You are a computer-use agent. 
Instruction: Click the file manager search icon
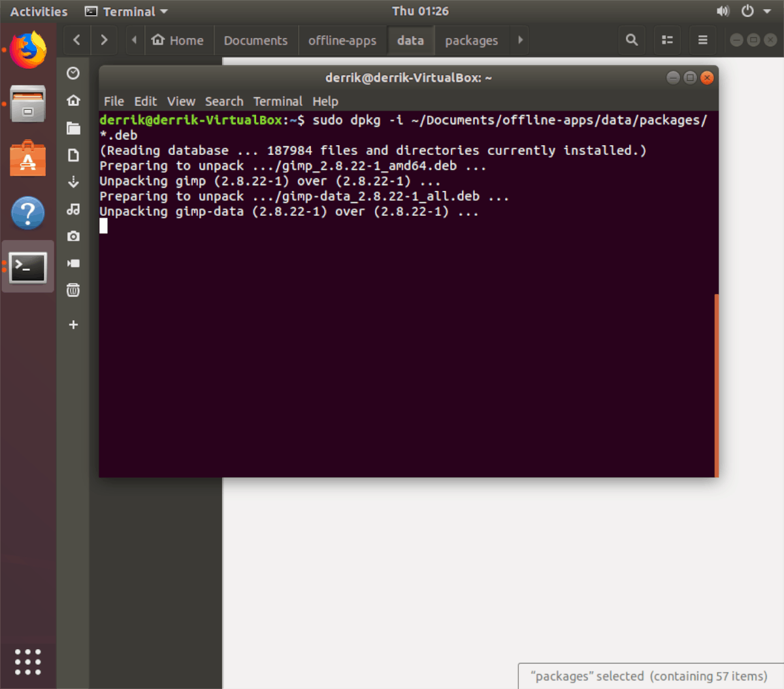(631, 40)
